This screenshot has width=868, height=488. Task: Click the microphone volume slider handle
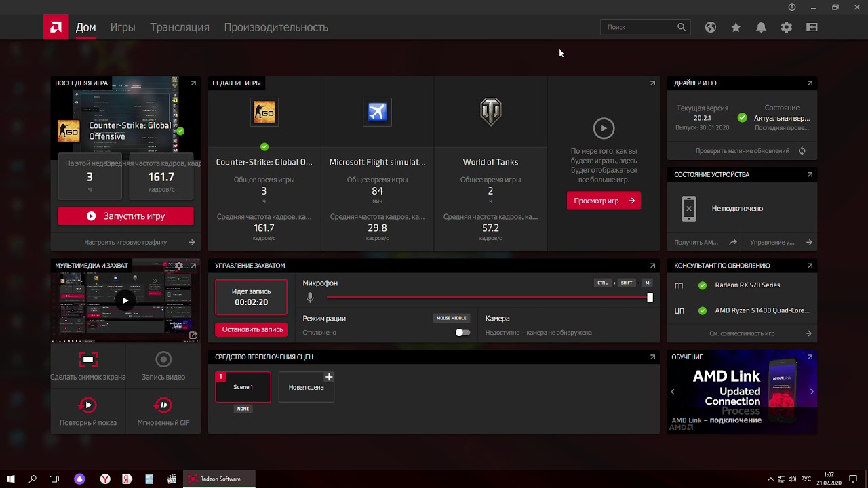point(650,298)
